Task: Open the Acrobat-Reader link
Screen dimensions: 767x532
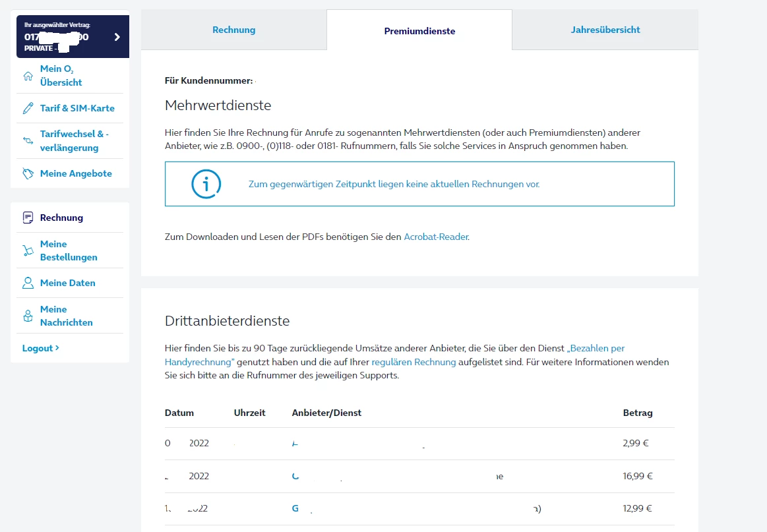Action: pyautogui.click(x=436, y=237)
